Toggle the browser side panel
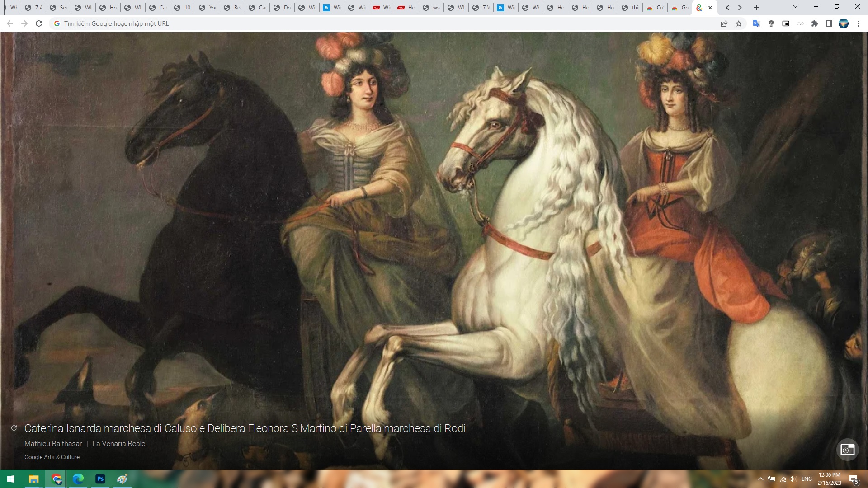The image size is (868, 488). pos(829,23)
